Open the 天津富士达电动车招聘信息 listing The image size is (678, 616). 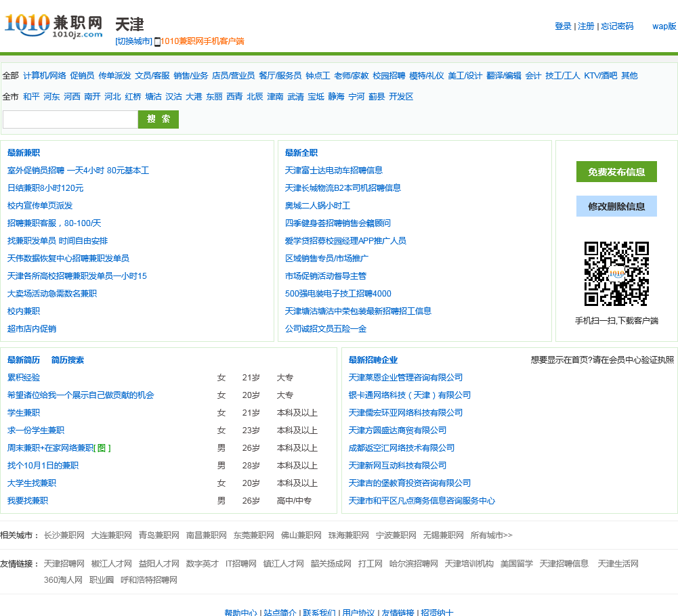334,171
